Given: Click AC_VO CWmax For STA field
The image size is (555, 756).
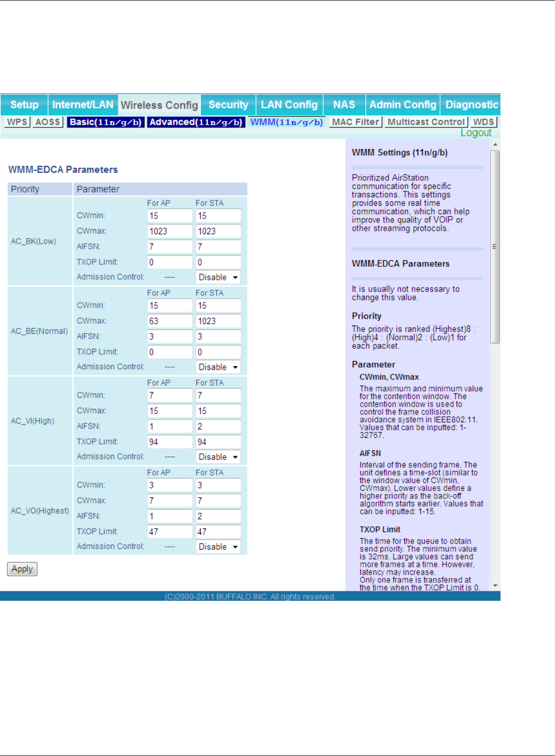Looking at the screenshot, I should pos(219,501).
